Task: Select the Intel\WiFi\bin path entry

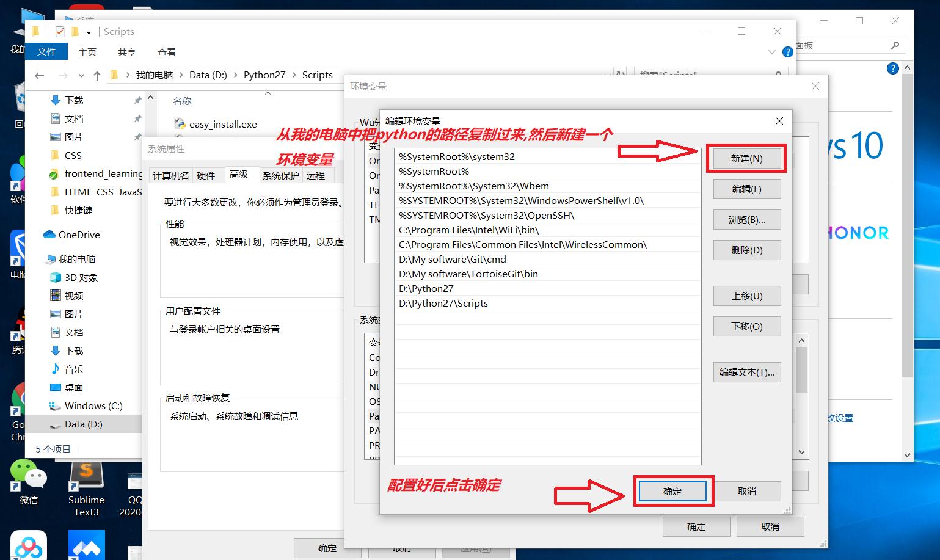Action: (547, 230)
